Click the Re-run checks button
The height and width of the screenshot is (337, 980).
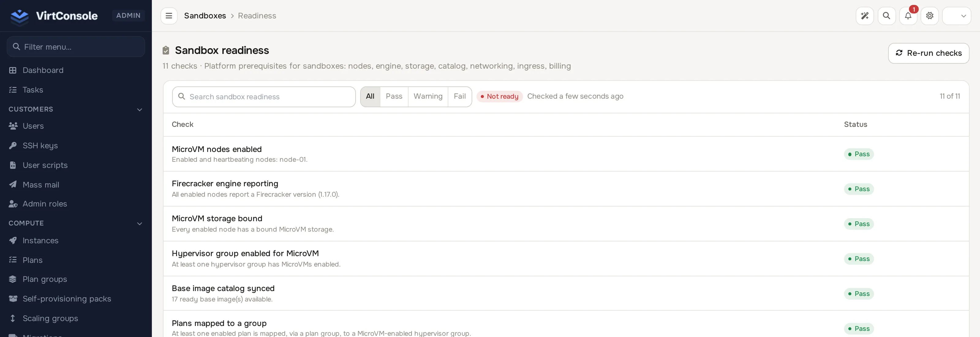tap(928, 53)
